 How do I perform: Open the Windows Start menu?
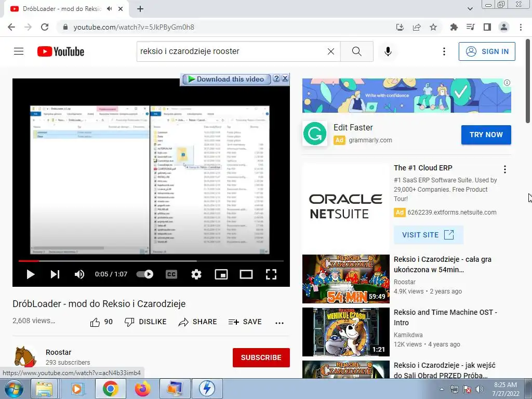click(x=14, y=389)
